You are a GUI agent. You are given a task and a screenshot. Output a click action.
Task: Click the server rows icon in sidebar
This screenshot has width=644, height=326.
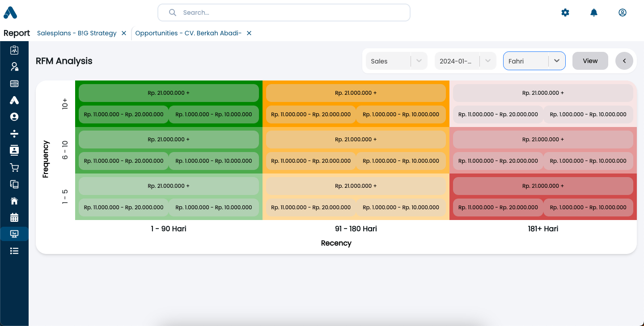coord(14,84)
